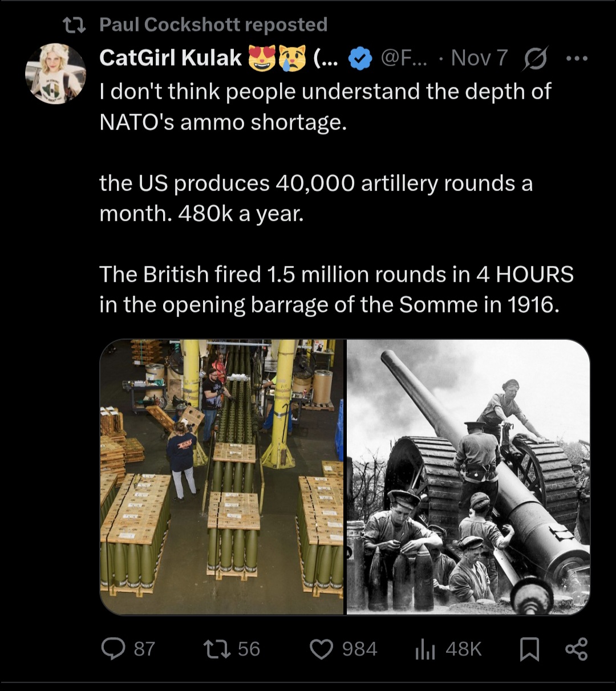Open Paul Cockshott reposted link
616x691 pixels.
[213, 25]
